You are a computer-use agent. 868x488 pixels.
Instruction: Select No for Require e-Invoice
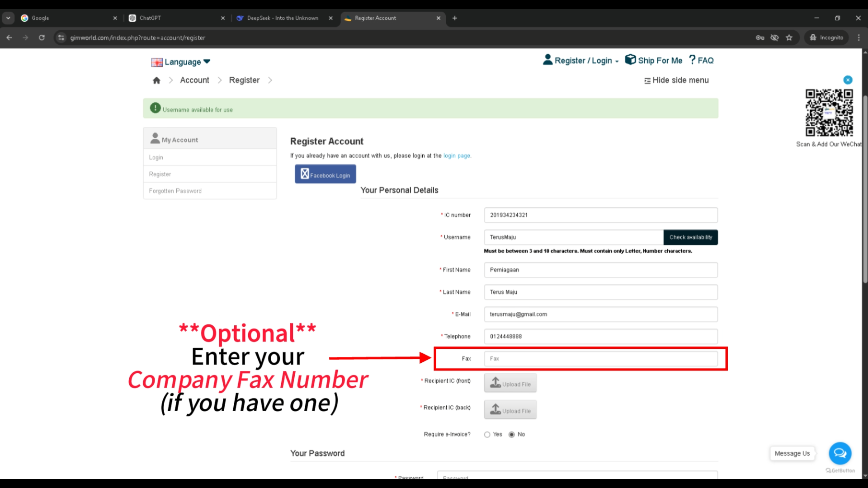point(511,435)
